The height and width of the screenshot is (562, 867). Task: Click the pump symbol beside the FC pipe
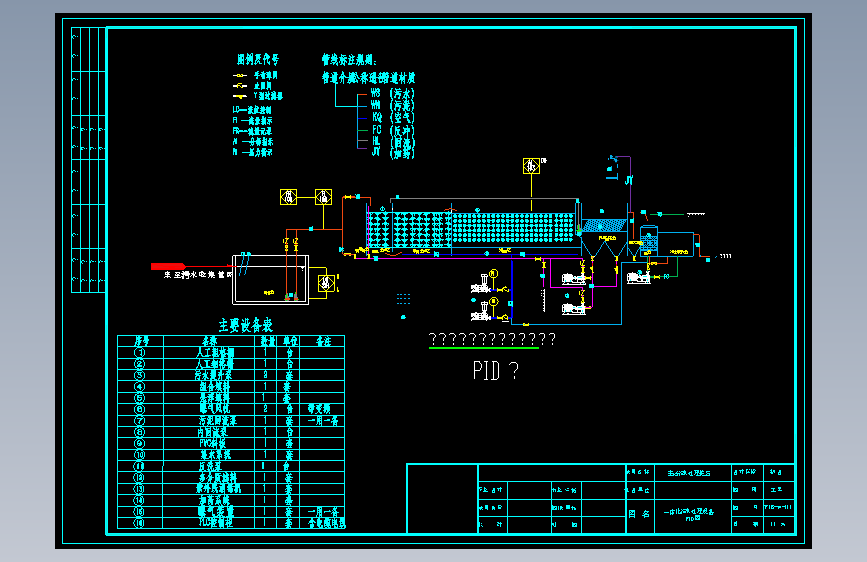click(639, 277)
